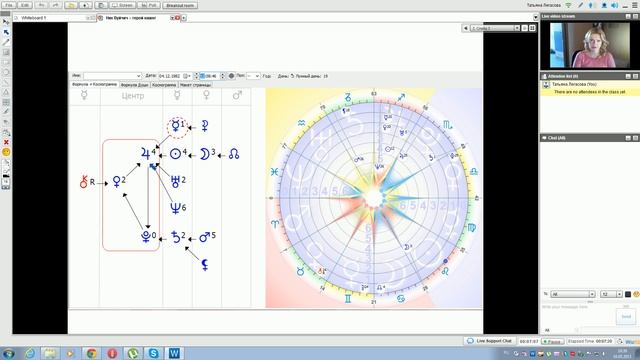This screenshot has height=360, width=640.
Task: Collapse the Chat panel
Action: [x=628, y=138]
